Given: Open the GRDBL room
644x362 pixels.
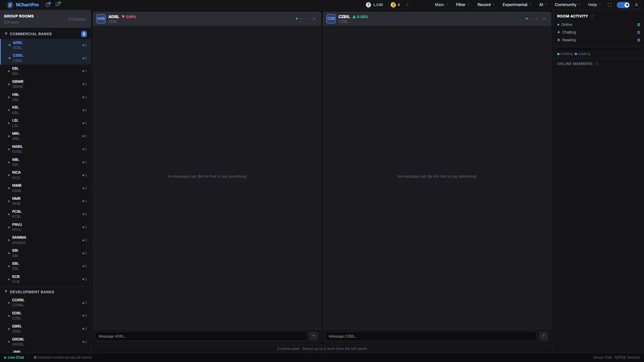Looking at the screenshot, I should point(45,342).
